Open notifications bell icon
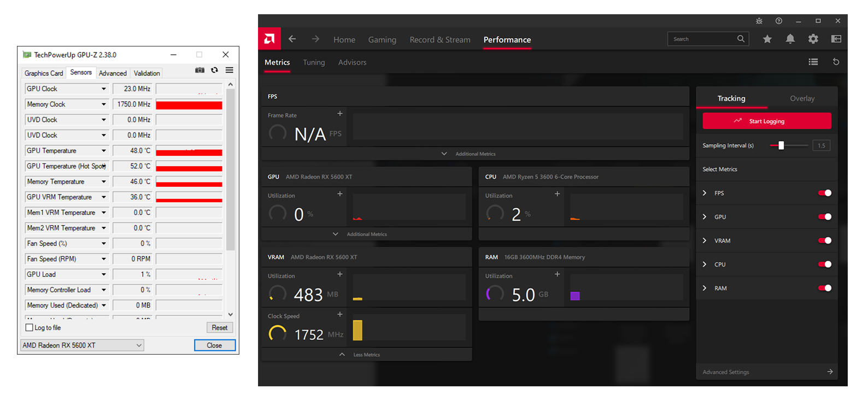The image size is (868, 400). coord(790,39)
